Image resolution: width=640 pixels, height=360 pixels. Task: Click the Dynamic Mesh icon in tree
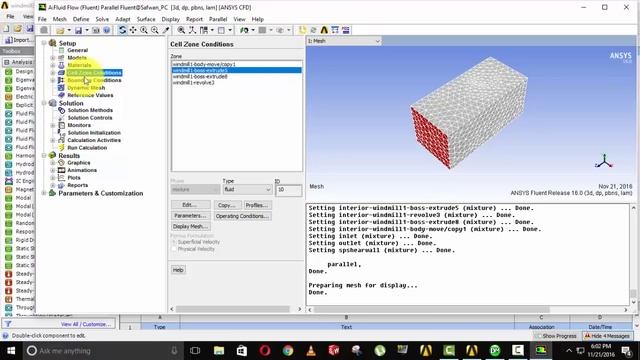[x=62, y=88]
